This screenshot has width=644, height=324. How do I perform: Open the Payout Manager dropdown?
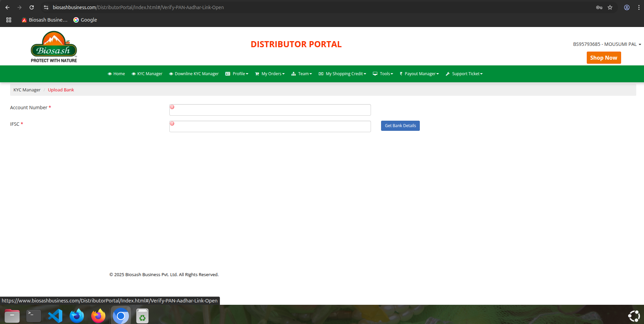[x=419, y=74]
